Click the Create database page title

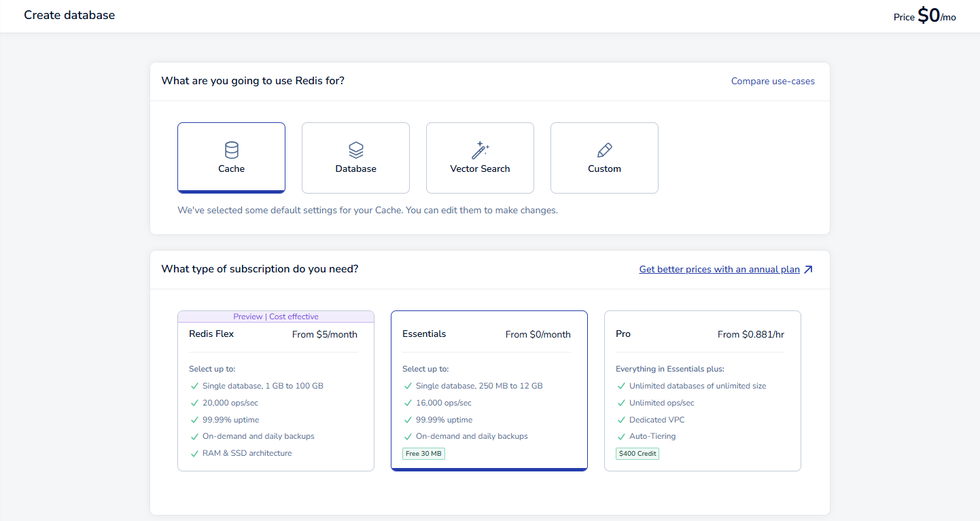(69, 15)
